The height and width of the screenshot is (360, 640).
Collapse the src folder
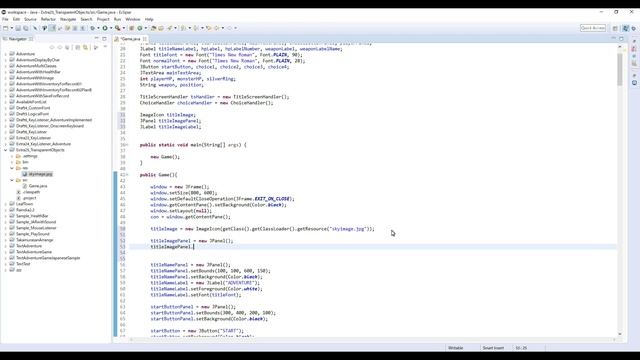(x=12, y=180)
